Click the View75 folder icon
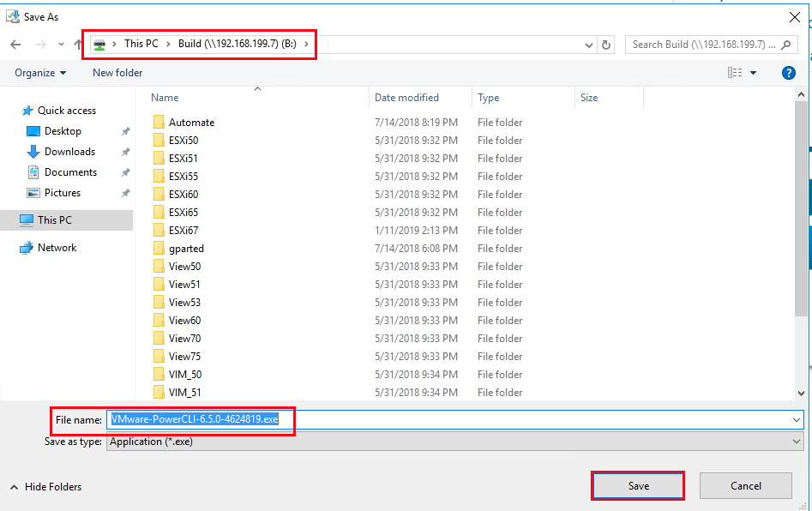Image resolution: width=812 pixels, height=511 pixels. tap(159, 356)
